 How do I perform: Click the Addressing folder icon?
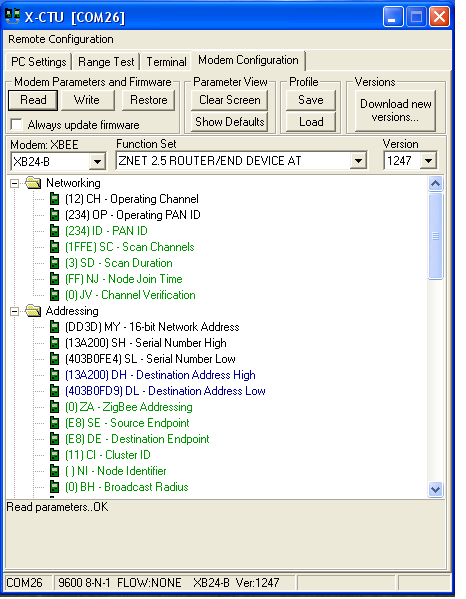coord(33,311)
